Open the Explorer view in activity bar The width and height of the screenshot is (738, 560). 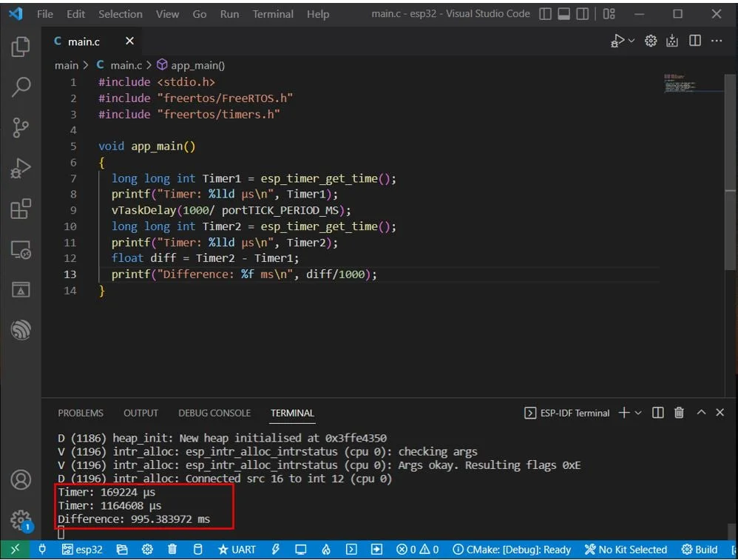(21, 46)
